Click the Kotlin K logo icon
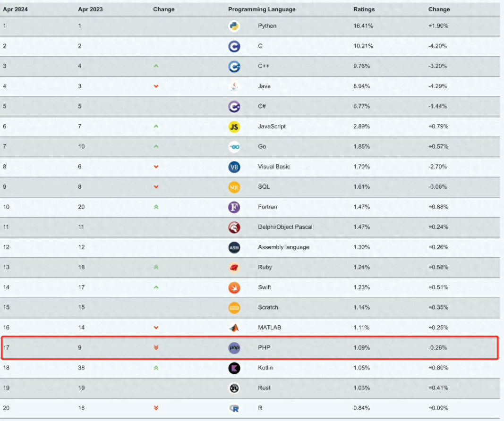The width and height of the screenshot is (504, 421). click(234, 368)
